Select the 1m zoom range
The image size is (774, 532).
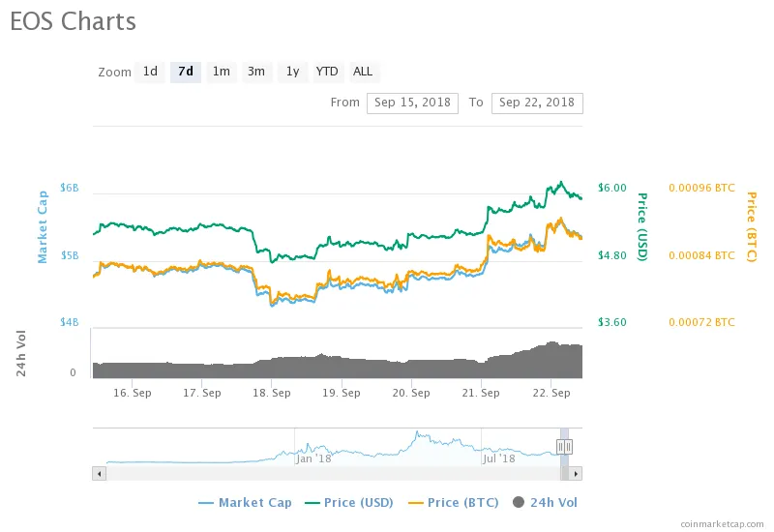[222, 72]
